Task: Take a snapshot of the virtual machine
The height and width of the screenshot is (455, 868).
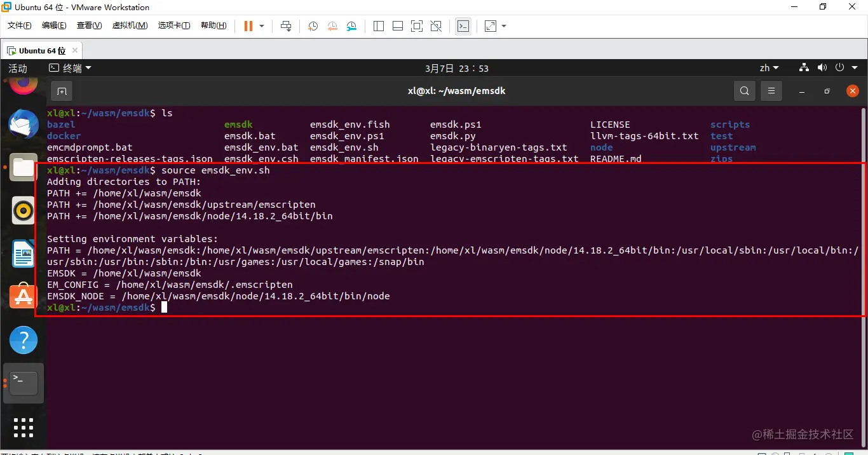Action: [x=313, y=26]
